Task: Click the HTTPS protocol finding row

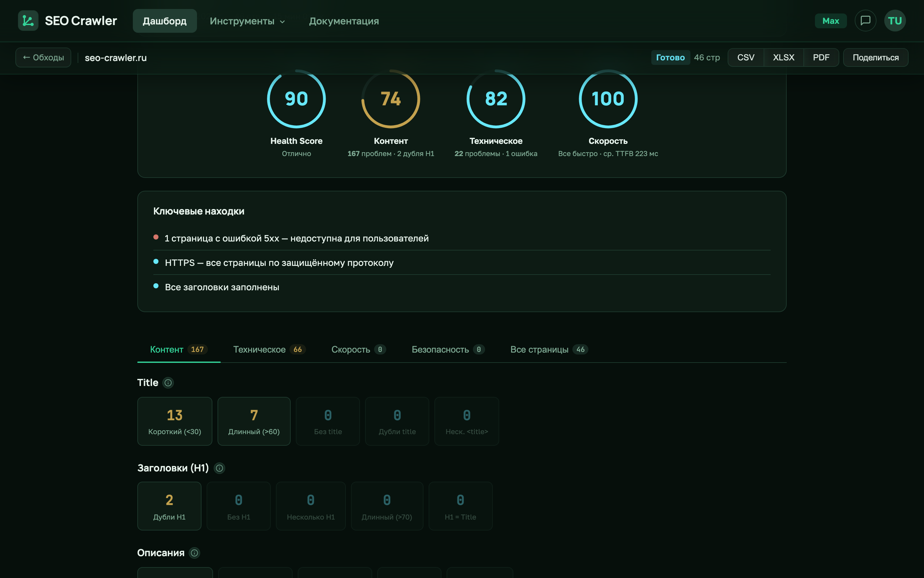Action: (462, 263)
